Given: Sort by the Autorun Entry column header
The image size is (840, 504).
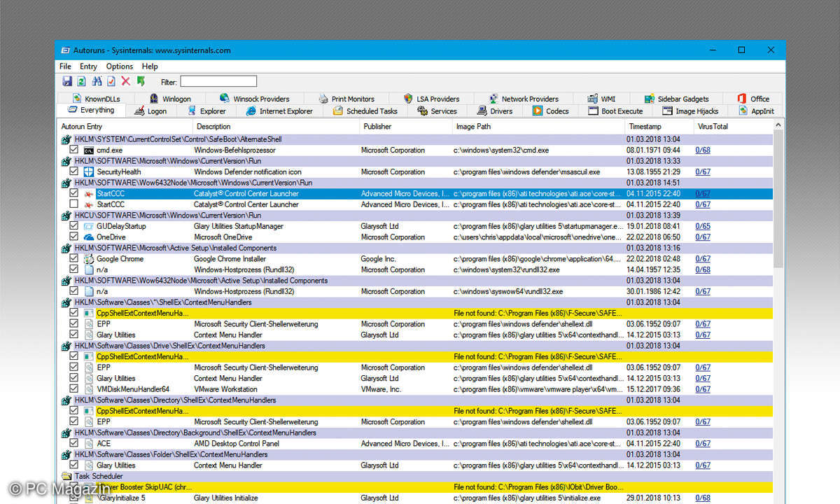Looking at the screenshot, I should click(x=125, y=127).
